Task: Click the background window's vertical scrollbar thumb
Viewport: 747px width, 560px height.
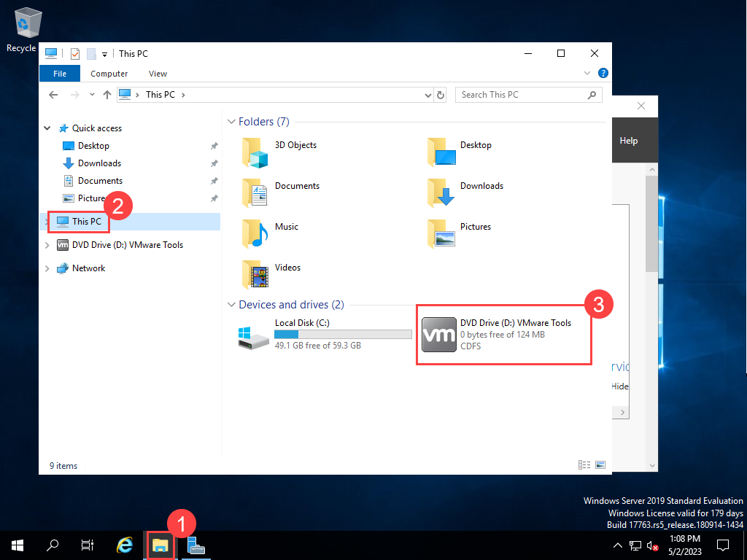Action: (651, 224)
